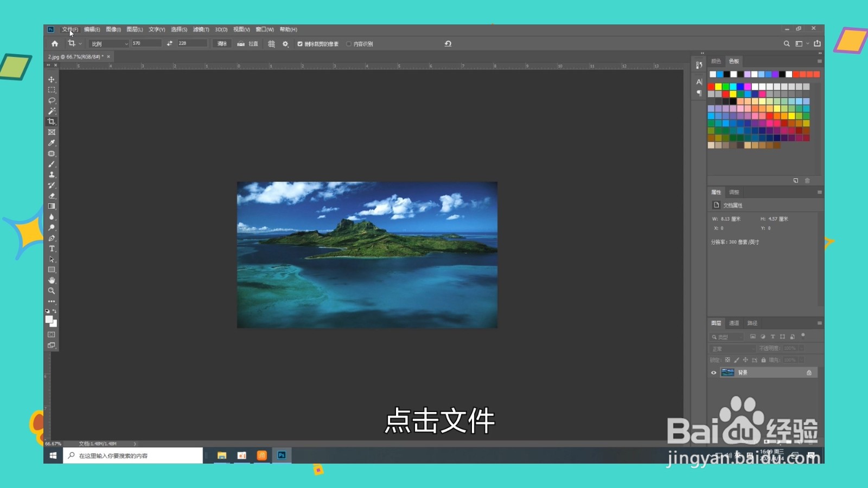Open the crop overlay grid options icon
Image resolution: width=868 pixels, height=488 pixels.
pos(271,43)
